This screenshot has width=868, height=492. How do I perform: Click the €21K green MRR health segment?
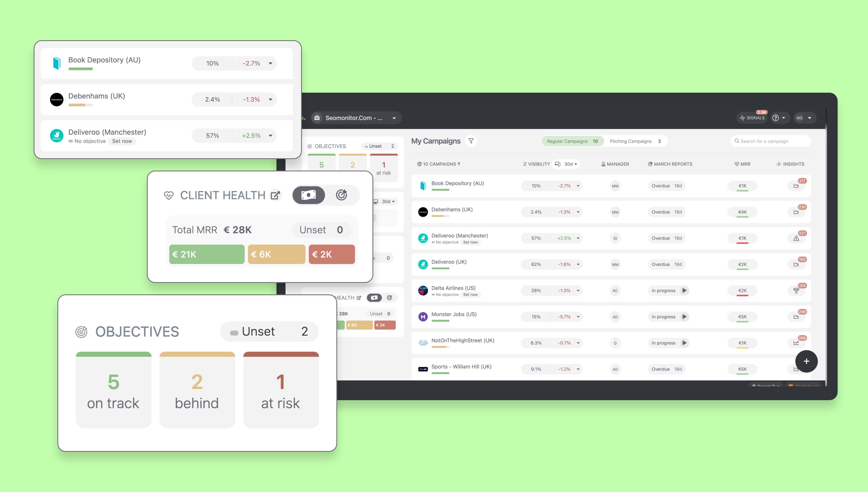point(207,254)
